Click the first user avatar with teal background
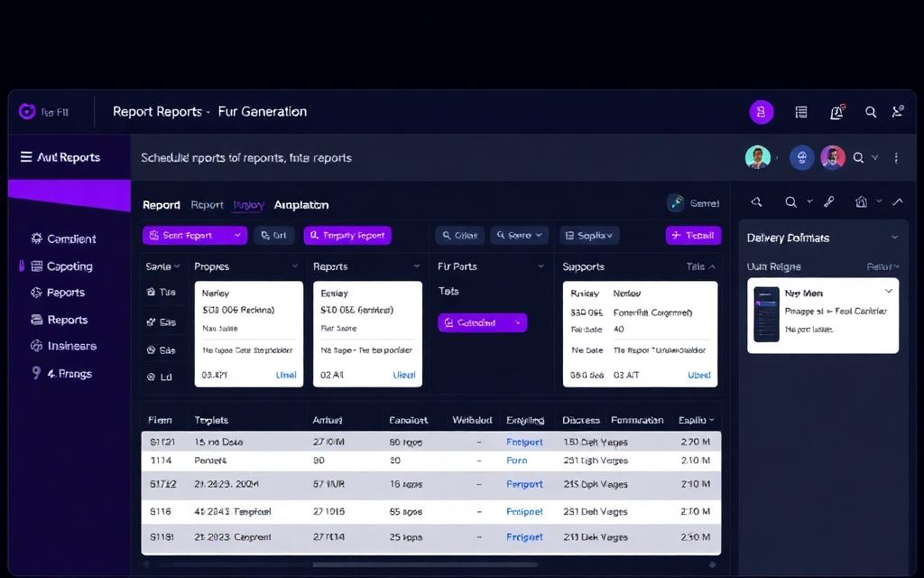Viewport: 924px width, 578px height. (x=758, y=157)
